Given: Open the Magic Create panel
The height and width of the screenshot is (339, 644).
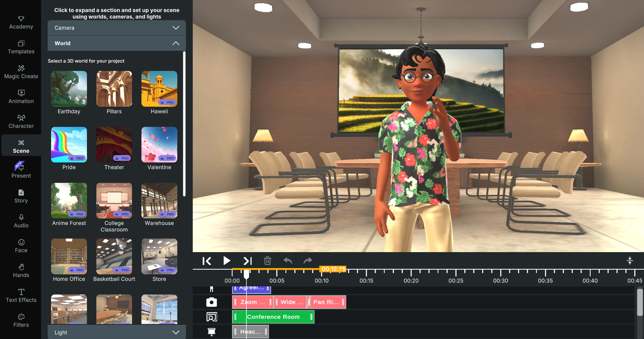Looking at the screenshot, I should point(21,71).
